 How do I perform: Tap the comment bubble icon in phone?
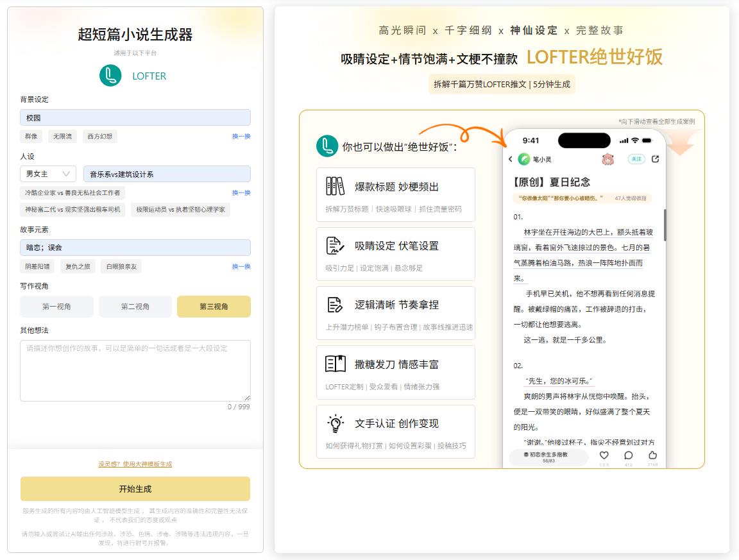628,455
